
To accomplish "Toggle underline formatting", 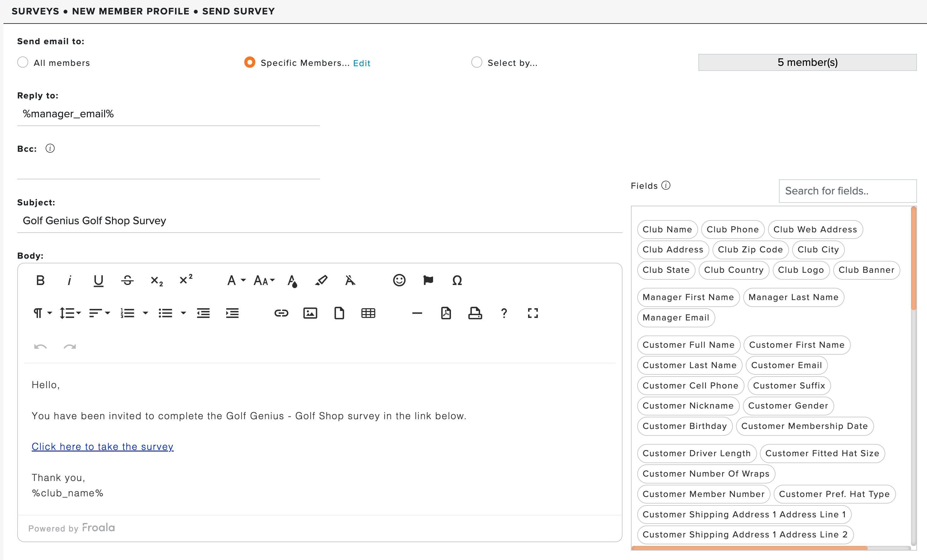I will [x=98, y=281].
